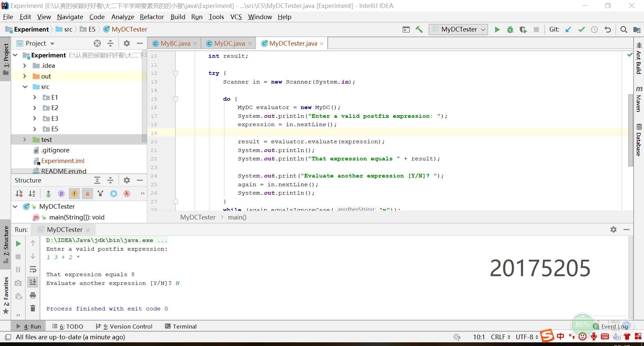This screenshot has width=644, height=346.
Task: Click dump threads camera icon
Action: pos(18,283)
